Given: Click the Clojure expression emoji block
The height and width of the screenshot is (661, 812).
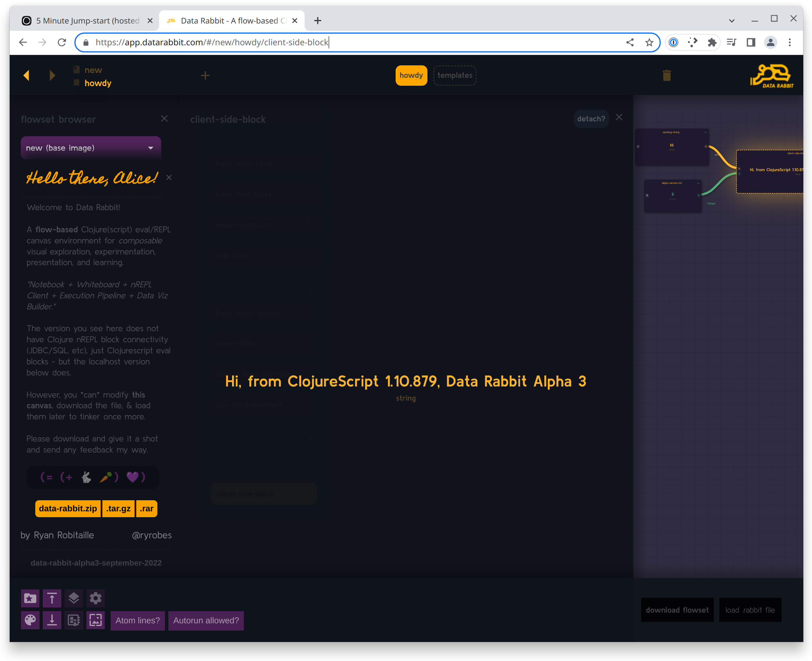Looking at the screenshot, I should point(93,477).
